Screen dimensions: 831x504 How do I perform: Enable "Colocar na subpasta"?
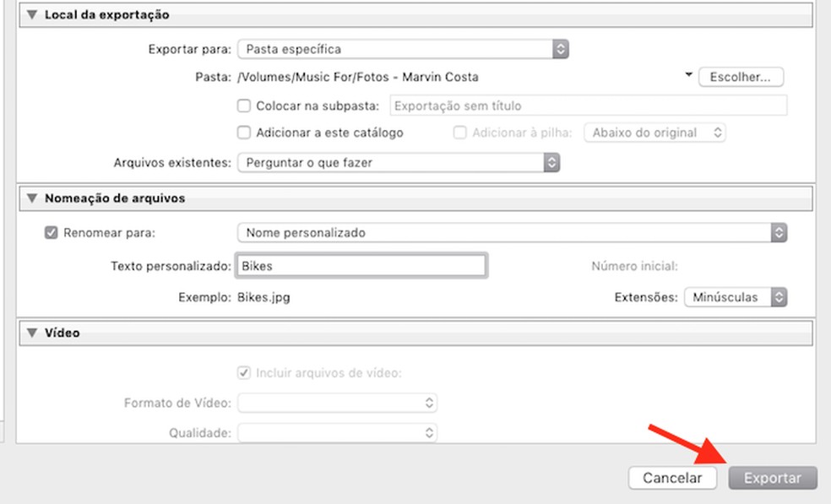click(243, 106)
